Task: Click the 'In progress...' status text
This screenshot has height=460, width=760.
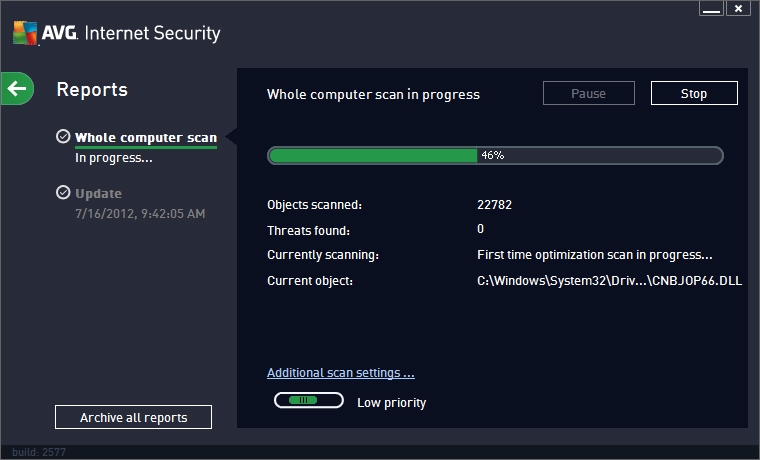Action: coord(114,158)
